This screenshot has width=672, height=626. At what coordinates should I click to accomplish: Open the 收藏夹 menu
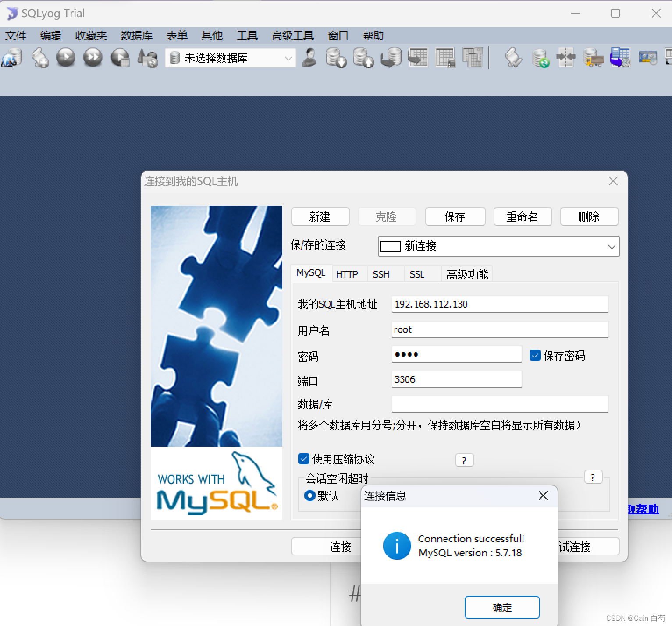(x=91, y=35)
